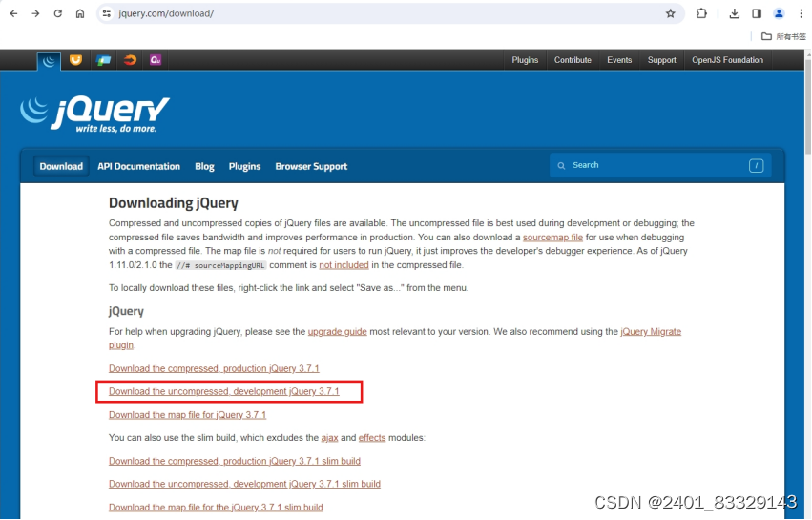The height and width of the screenshot is (520, 812).
Task: Bookmark this page with the star icon
Action: tap(671, 13)
